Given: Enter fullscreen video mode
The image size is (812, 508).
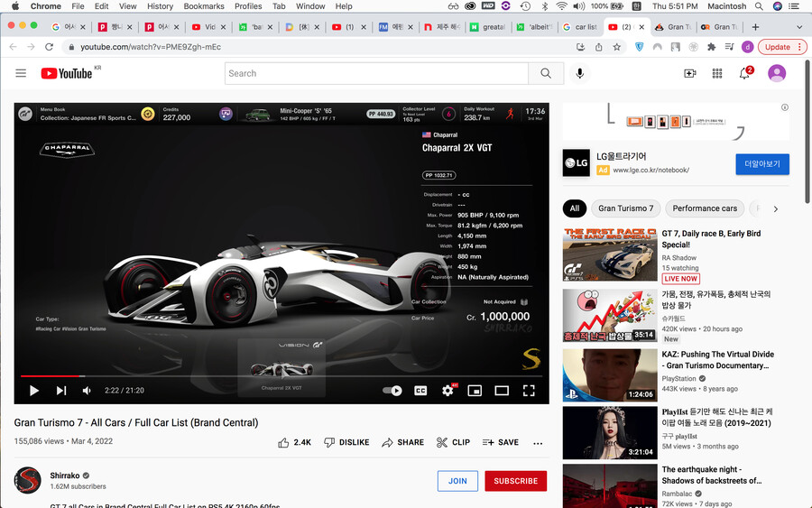Looking at the screenshot, I should [x=530, y=391].
